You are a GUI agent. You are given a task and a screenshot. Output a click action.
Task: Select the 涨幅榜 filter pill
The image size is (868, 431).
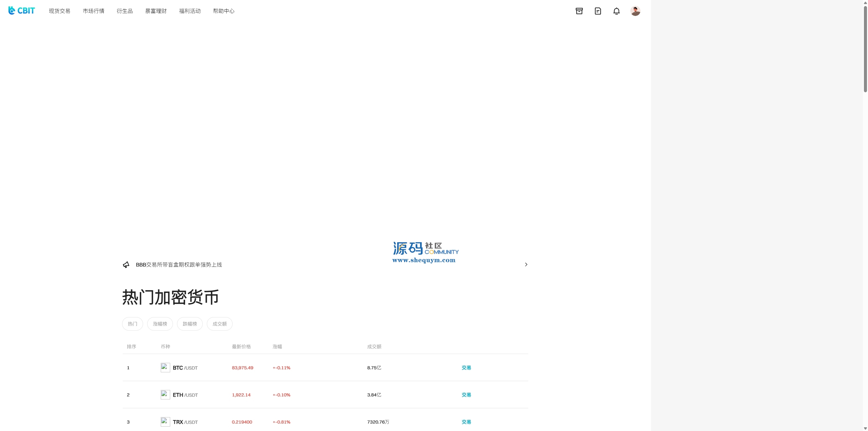(x=160, y=324)
